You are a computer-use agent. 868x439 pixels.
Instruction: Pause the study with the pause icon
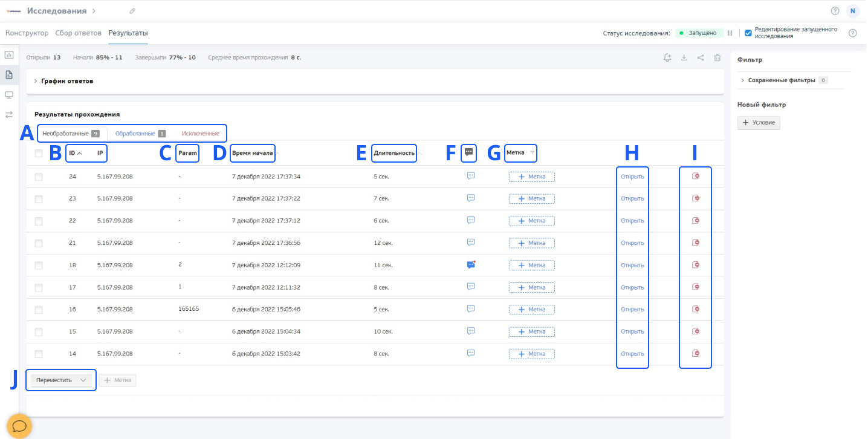(x=730, y=33)
